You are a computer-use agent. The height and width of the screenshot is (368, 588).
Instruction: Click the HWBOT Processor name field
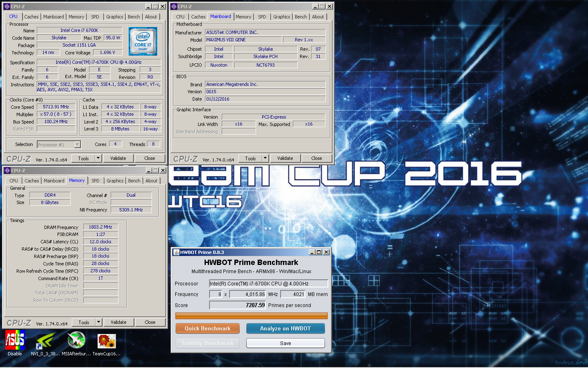[269, 283]
